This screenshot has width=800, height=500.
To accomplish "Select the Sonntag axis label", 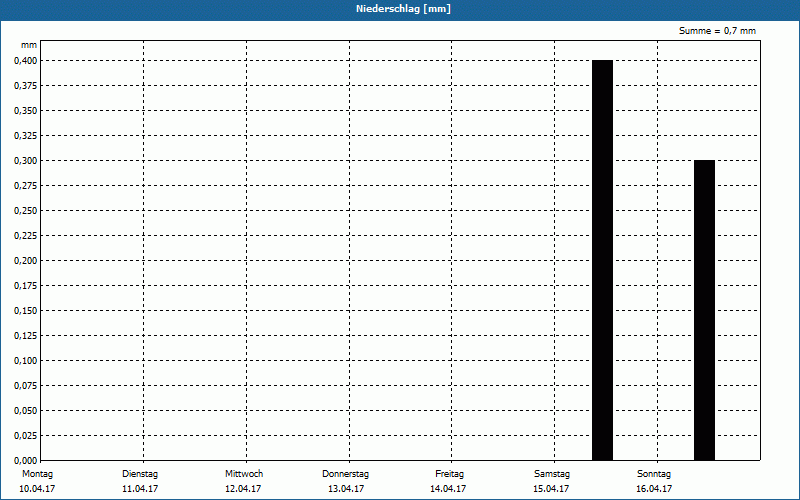I will pyautogui.click(x=654, y=474).
